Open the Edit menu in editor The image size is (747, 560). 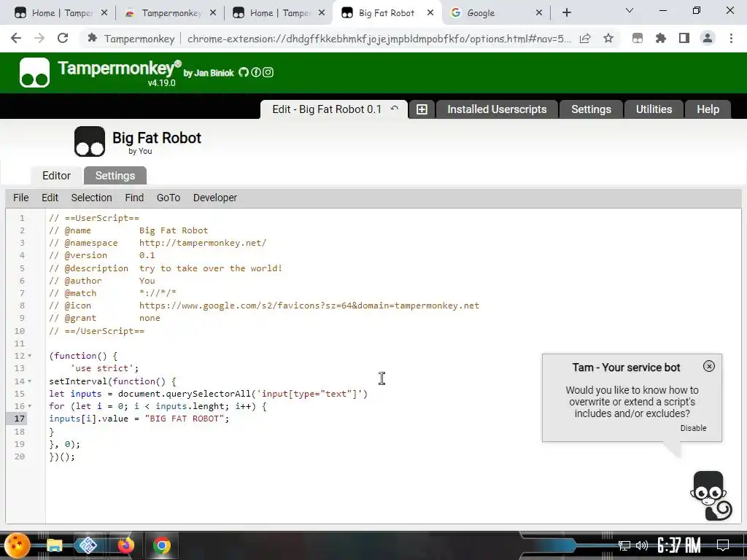tap(50, 198)
